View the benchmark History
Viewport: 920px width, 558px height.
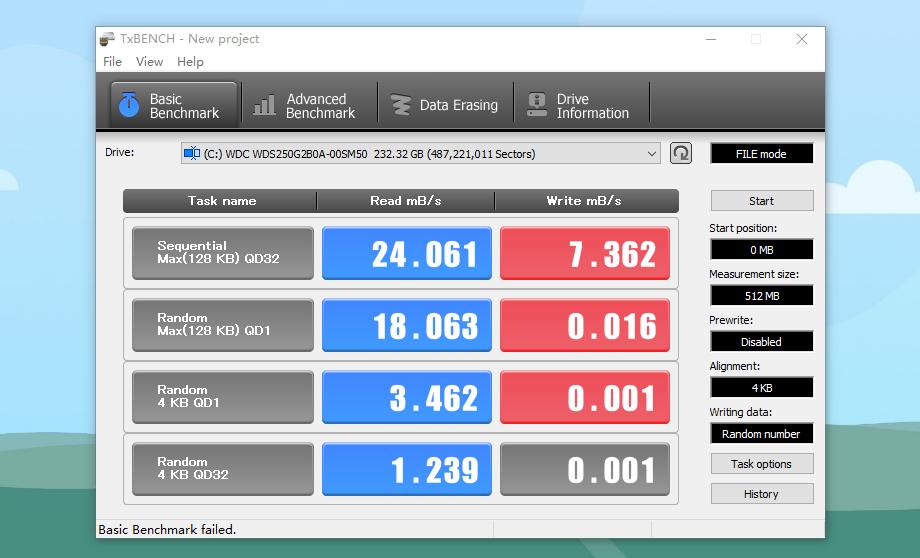[x=761, y=494]
